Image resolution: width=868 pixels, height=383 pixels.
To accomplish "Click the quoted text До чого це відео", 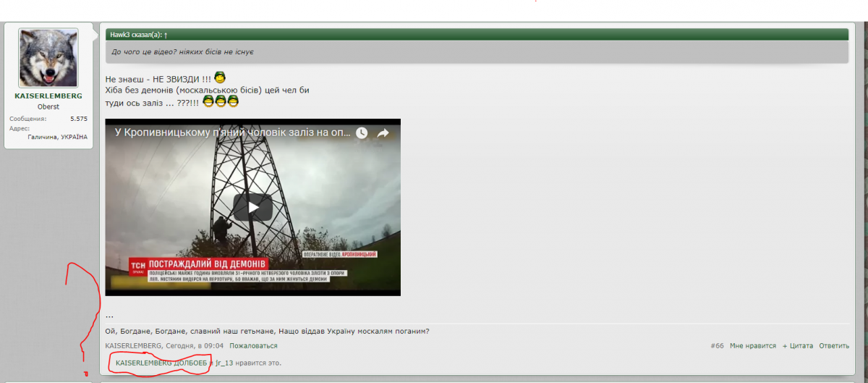I will coord(182,52).
